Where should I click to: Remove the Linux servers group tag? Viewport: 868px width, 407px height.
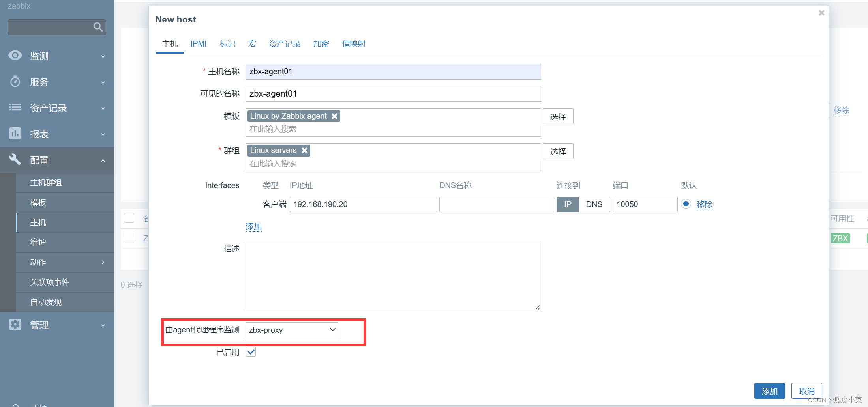pyautogui.click(x=304, y=150)
